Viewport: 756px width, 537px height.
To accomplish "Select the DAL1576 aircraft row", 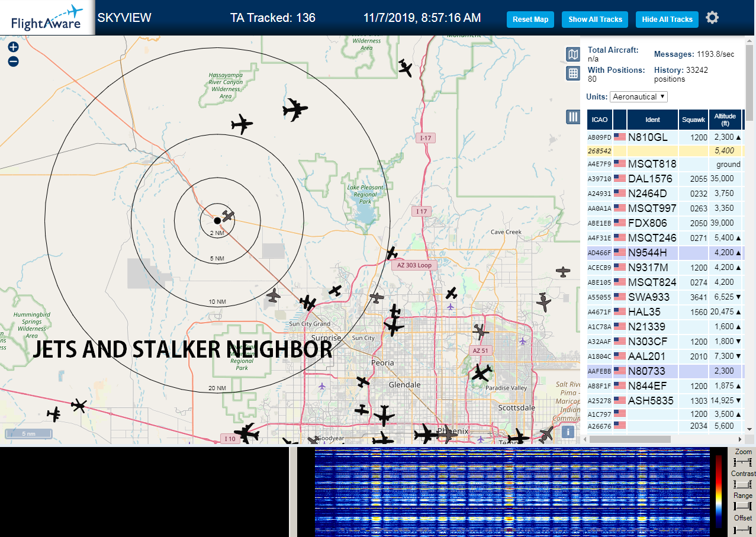I will coord(665,178).
